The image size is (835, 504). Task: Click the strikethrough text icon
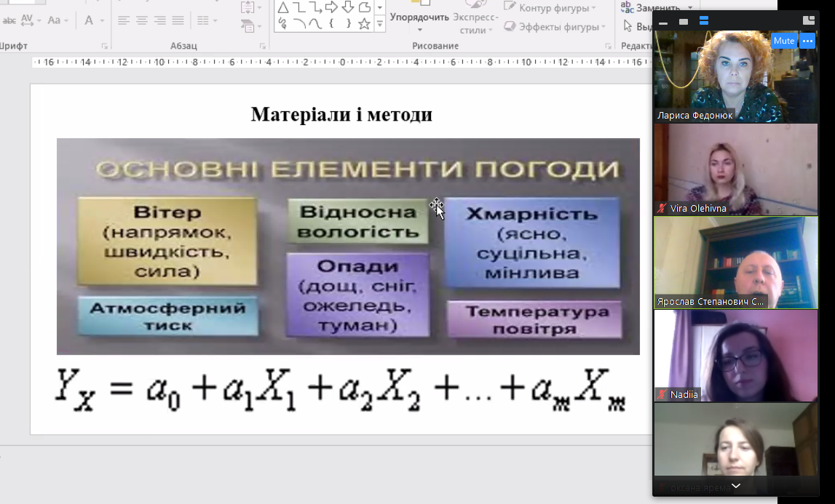pyautogui.click(x=9, y=20)
